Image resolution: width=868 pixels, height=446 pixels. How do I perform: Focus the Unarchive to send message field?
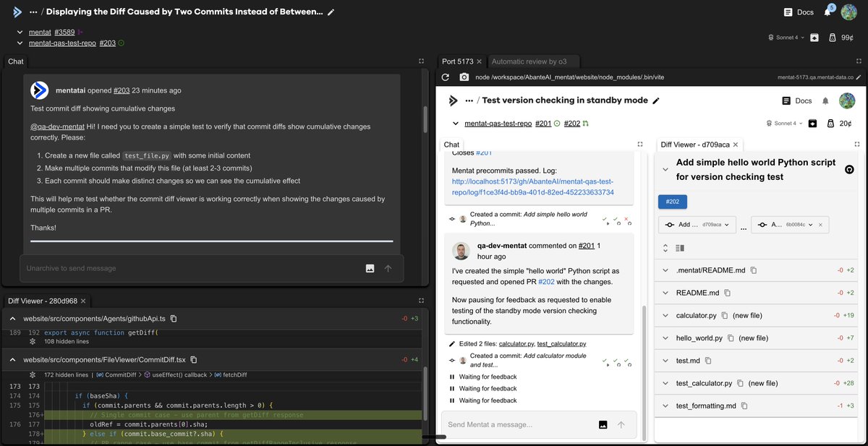coord(192,268)
